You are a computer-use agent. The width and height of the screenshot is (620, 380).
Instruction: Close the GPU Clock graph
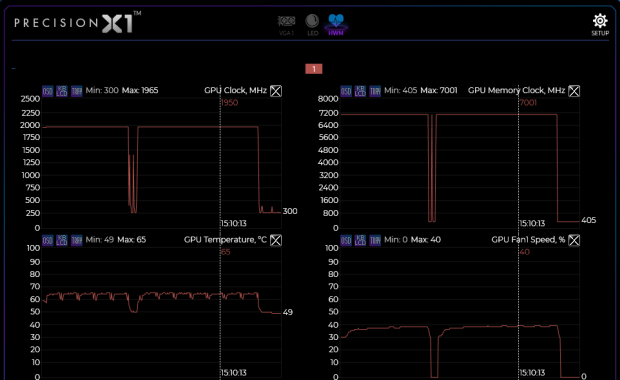(x=276, y=91)
